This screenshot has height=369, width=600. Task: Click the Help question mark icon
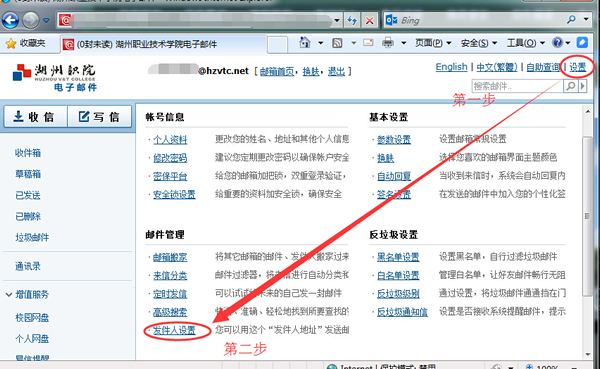coord(558,42)
